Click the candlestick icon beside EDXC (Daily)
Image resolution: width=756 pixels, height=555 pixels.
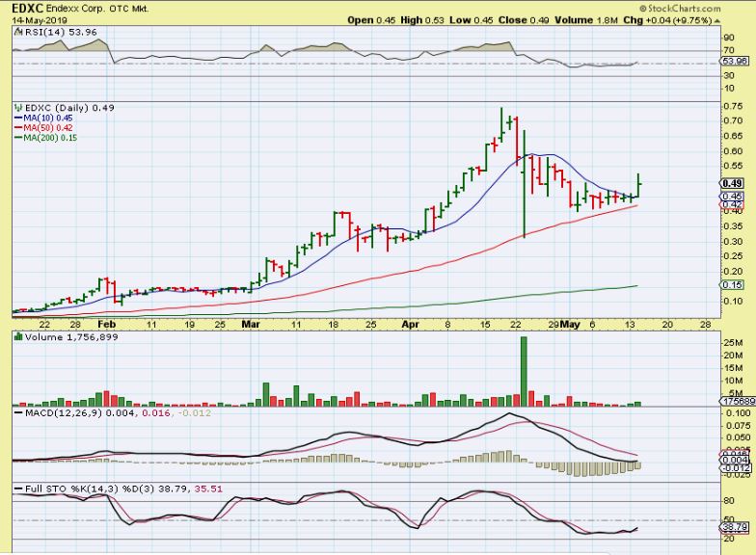click(x=18, y=108)
